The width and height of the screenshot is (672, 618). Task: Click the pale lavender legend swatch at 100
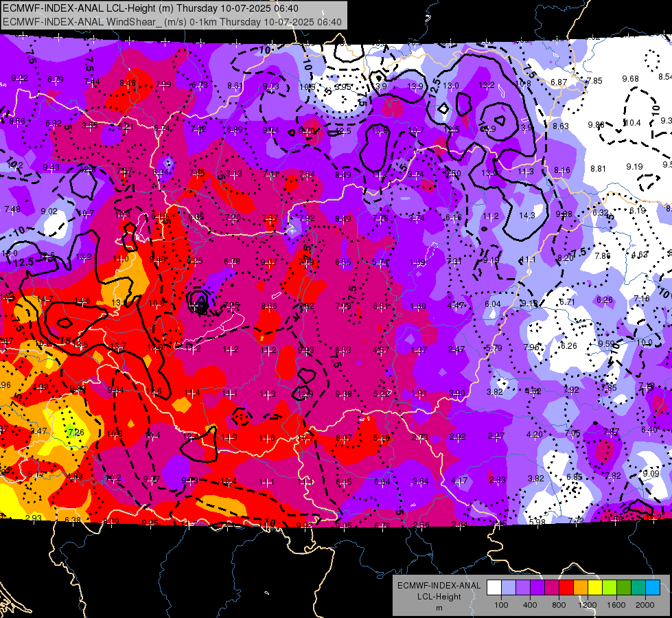click(508, 587)
